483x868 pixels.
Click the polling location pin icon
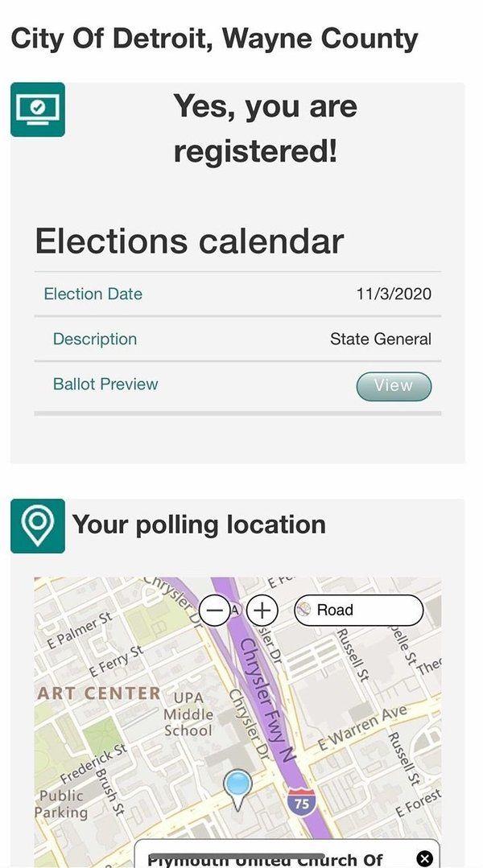point(38,526)
